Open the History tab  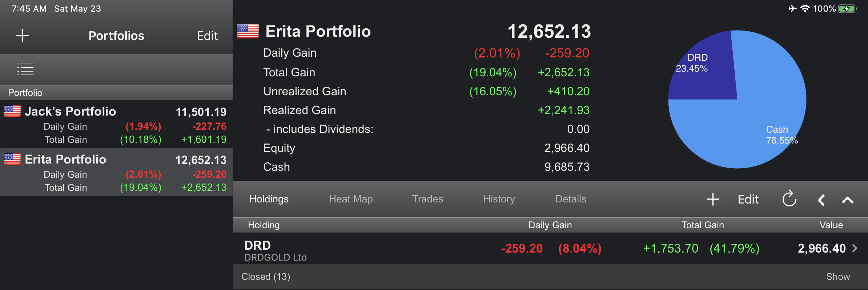click(x=499, y=199)
